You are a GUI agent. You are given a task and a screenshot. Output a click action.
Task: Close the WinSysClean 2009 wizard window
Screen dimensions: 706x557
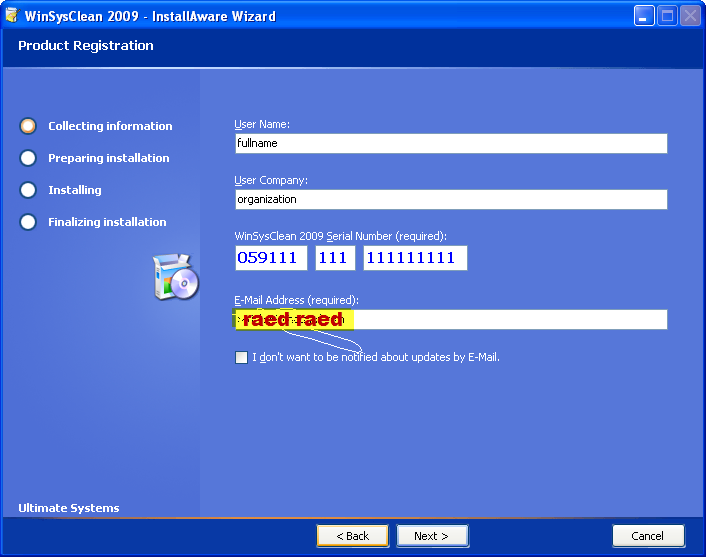pos(690,16)
